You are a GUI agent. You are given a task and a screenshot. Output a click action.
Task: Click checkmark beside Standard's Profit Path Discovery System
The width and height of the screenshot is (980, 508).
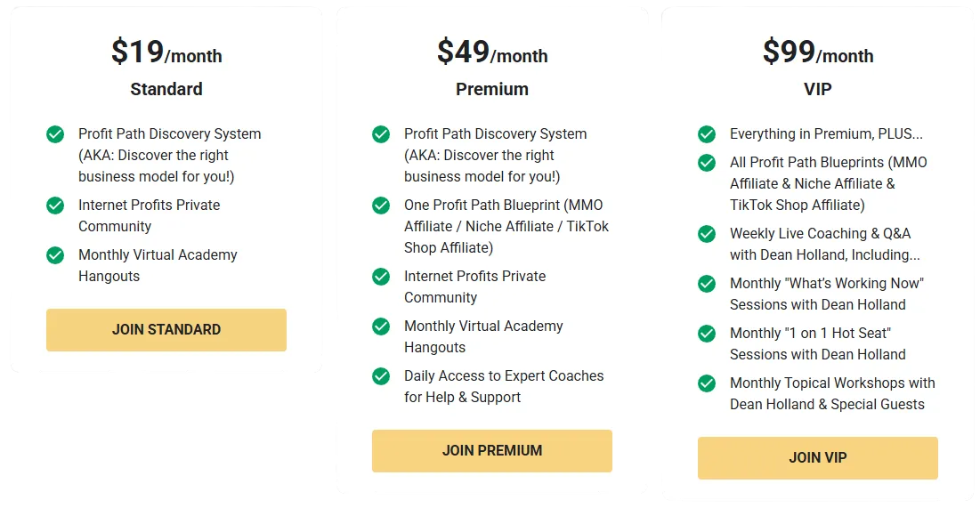55,134
